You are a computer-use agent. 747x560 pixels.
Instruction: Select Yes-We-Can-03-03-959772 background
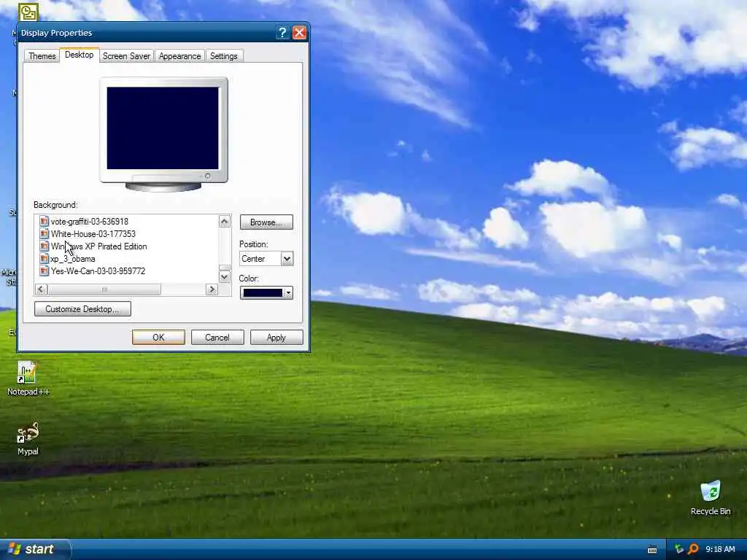[98, 271]
